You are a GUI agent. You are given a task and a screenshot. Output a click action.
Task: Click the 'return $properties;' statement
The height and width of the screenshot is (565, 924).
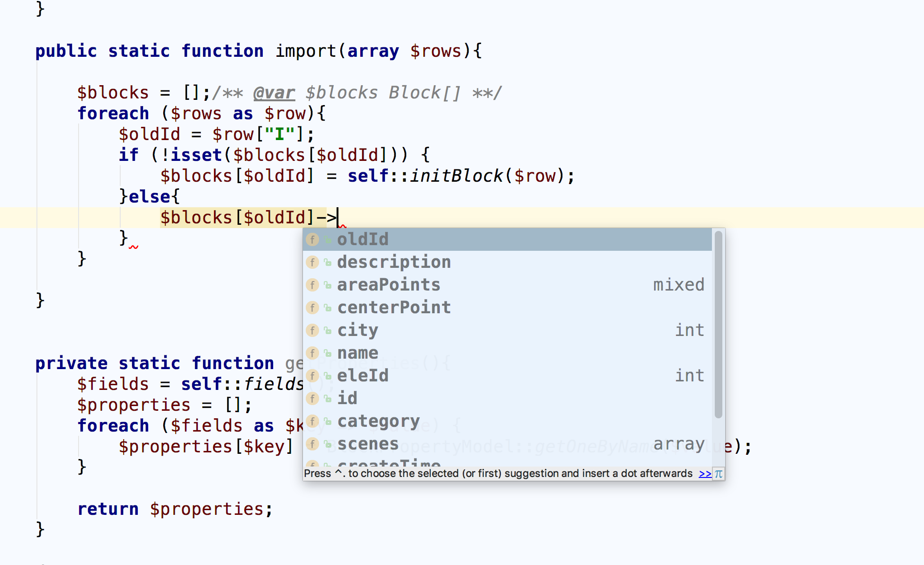click(x=175, y=509)
